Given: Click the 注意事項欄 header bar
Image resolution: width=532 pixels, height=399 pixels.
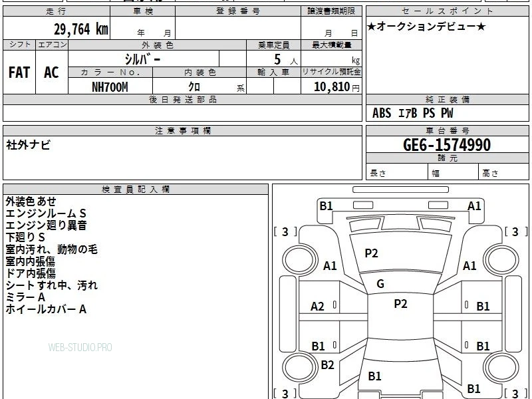Looking at the screenshot, I should tap(182, 130).
